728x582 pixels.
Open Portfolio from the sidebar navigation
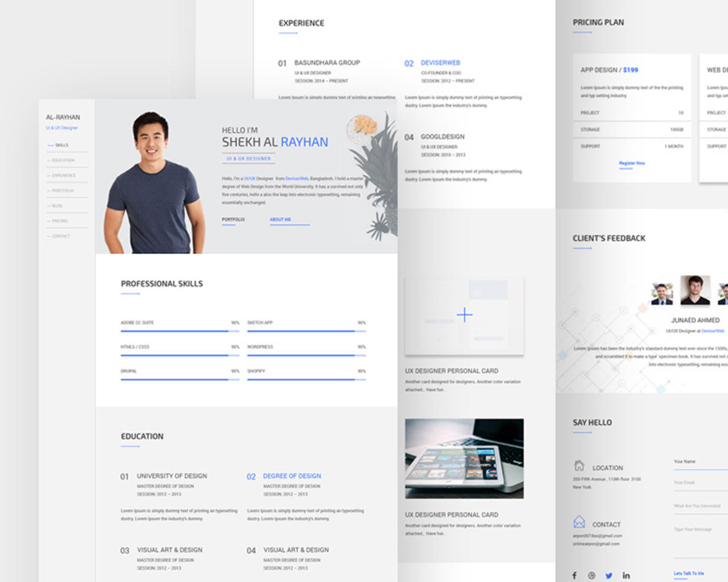point(63,191)
